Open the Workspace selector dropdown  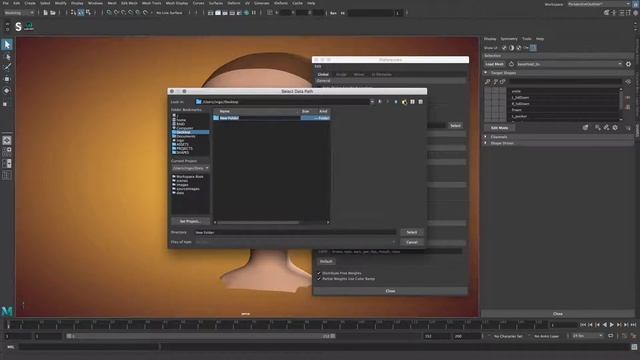599,4
